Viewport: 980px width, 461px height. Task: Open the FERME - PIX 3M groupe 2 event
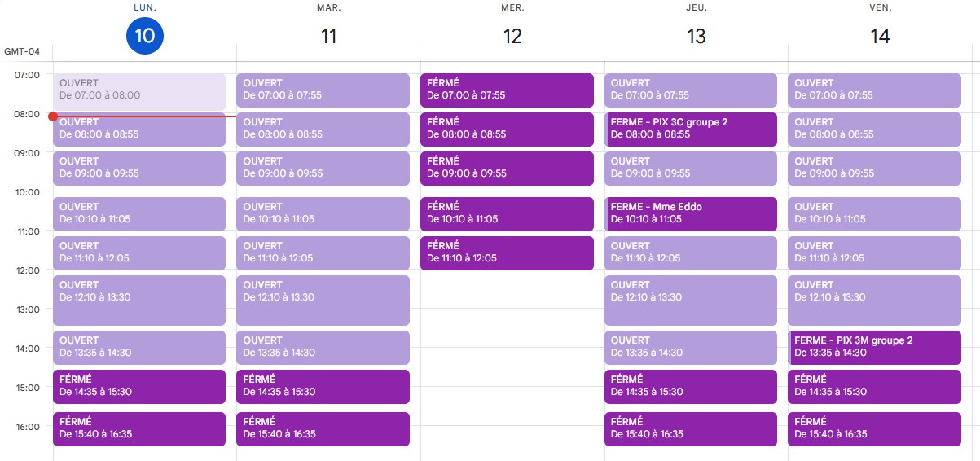click(x=875, y=347)
